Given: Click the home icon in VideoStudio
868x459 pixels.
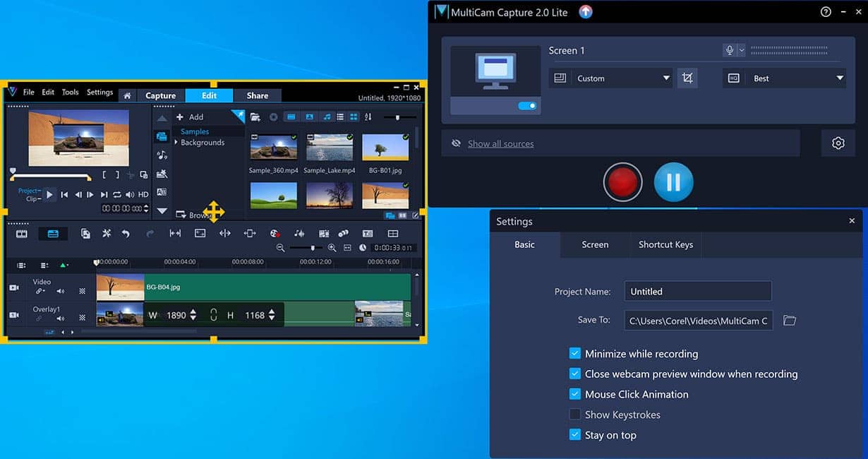Looking at the screenshot, I should [x=127, y=96].
